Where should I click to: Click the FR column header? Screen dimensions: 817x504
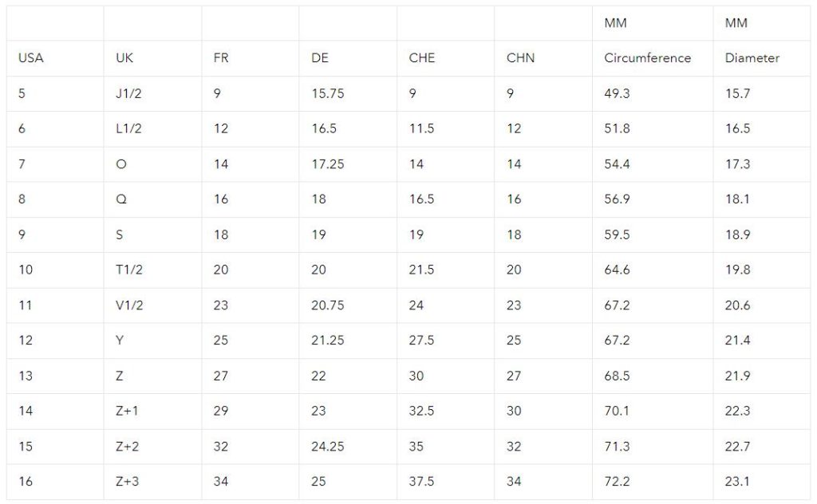pos(222,58)
